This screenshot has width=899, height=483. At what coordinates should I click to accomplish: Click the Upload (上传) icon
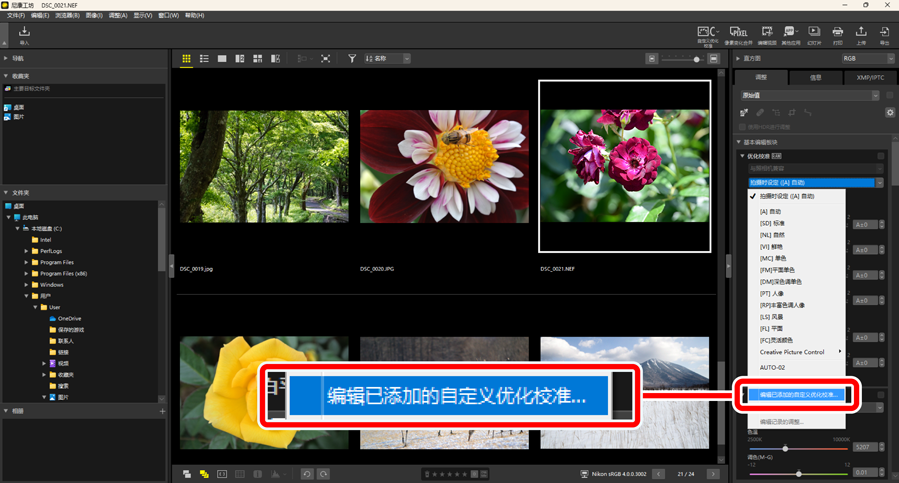(x=861, y=34)
